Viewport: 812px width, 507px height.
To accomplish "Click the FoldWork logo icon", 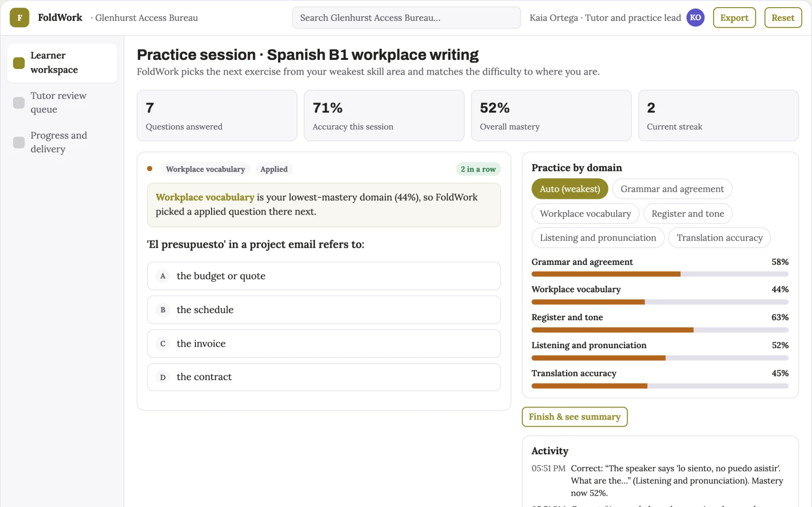I will (x=19, y=18).
